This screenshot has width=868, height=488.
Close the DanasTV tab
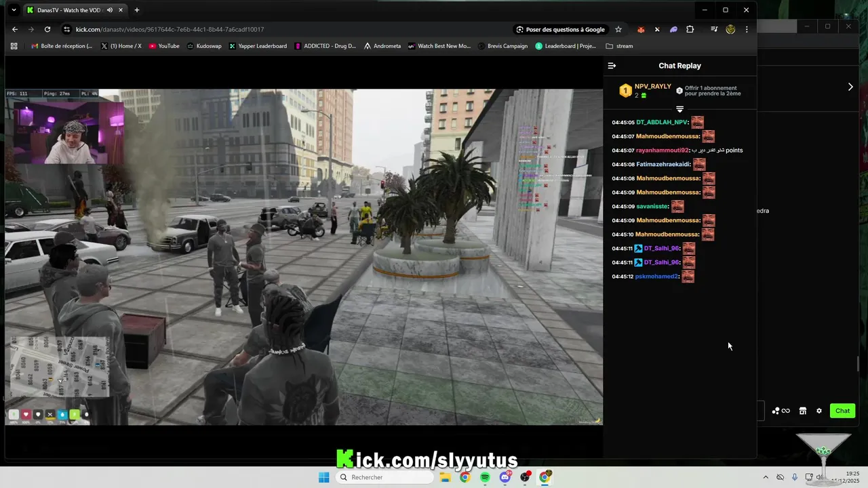click(121, 10)
